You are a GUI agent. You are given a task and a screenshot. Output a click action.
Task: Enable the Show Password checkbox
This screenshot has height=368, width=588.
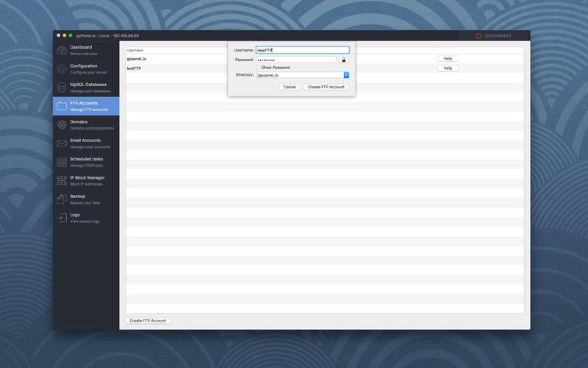258,67
